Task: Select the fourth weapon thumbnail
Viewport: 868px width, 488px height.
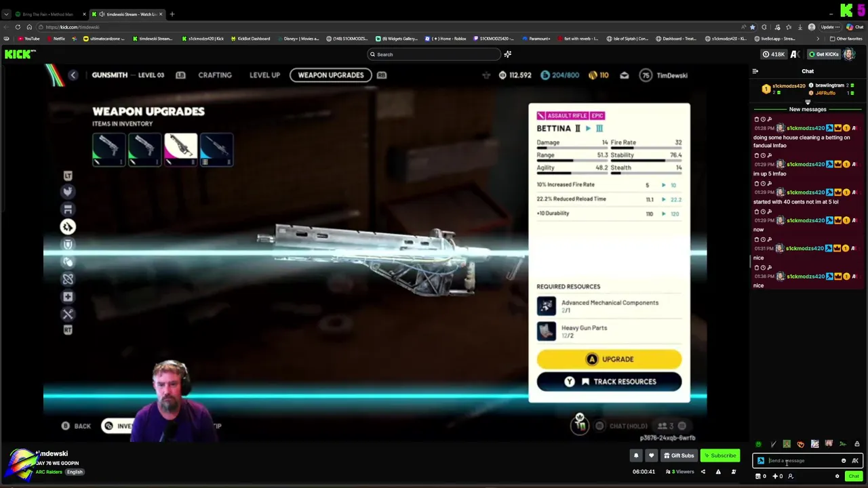Action: 216,149
